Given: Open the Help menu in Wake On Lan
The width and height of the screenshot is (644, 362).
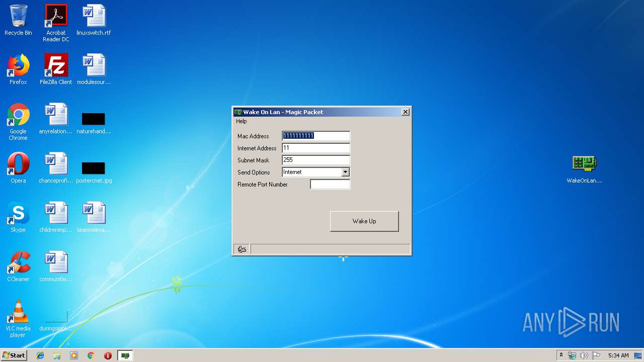Looking at the screenshot, I should click(x=242, y=121).
